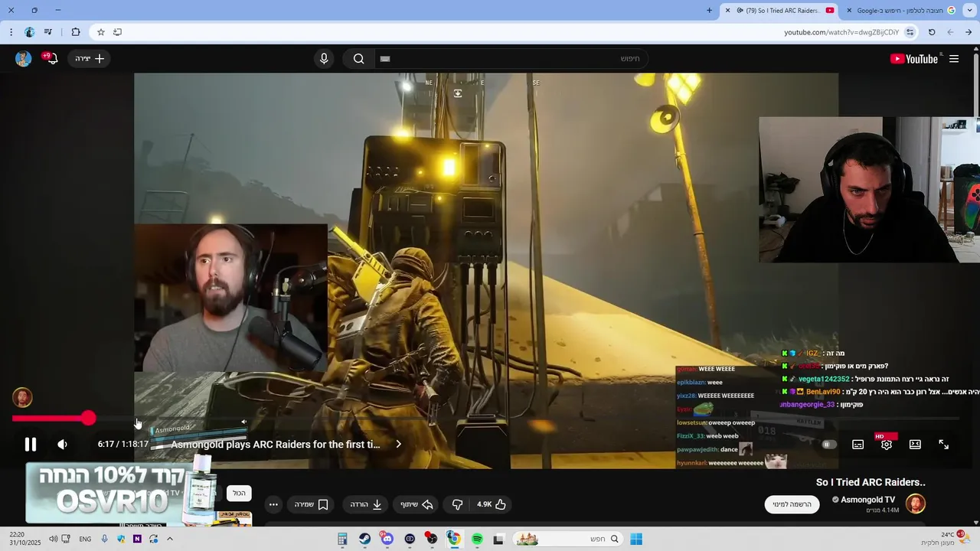Click the youtube.com address bar URL

click(841, 32)
